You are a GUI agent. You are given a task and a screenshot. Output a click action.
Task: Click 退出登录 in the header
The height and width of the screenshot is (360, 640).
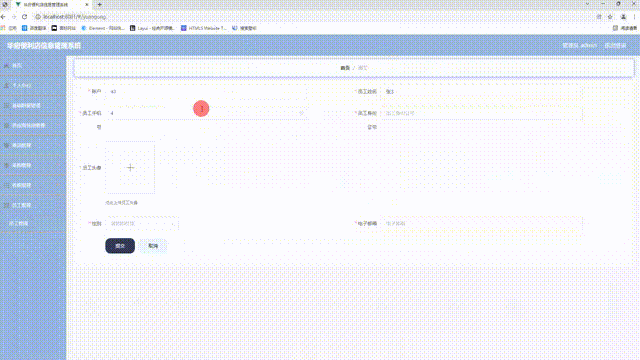coord(615,45)
